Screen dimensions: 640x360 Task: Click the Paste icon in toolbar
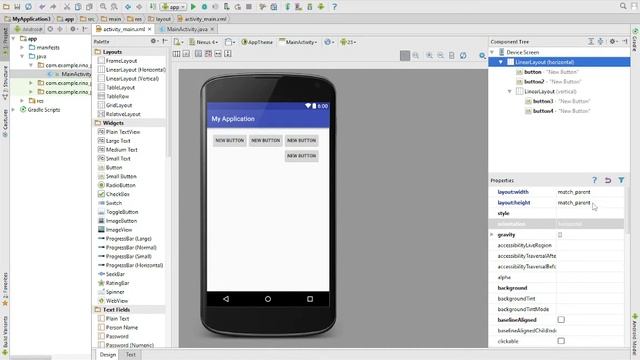pos(89,7)
